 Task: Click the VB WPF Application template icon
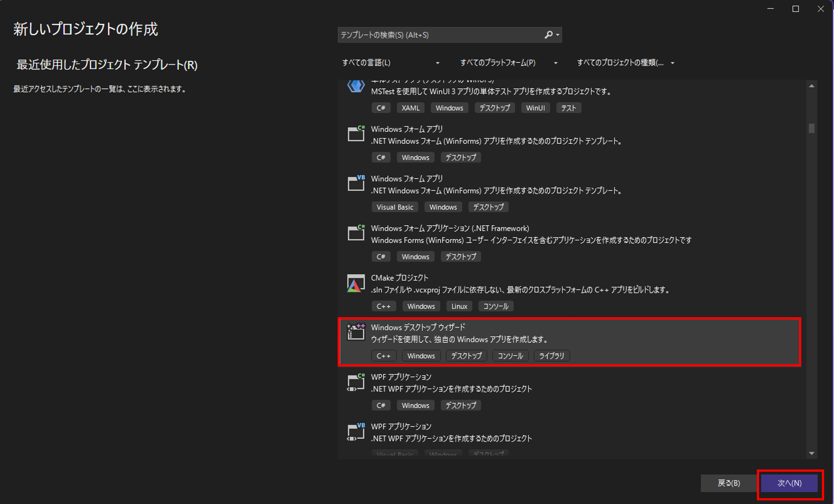356,431
